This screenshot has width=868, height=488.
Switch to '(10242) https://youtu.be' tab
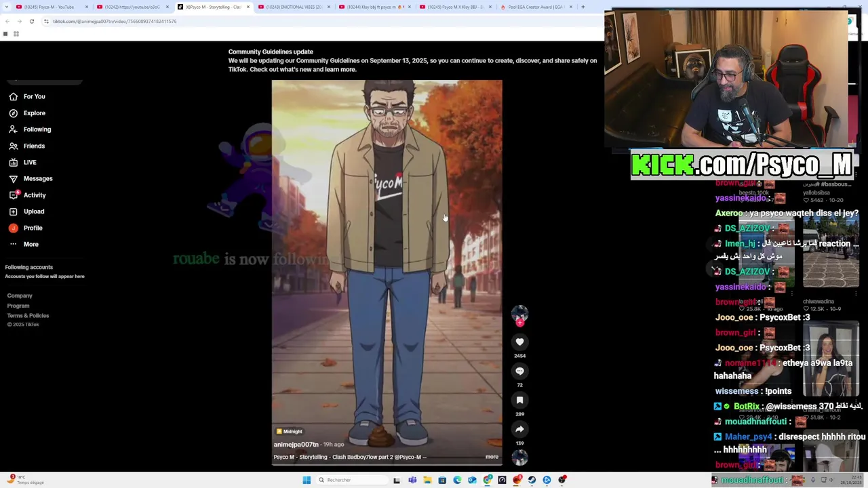click(x=132, y=7)
